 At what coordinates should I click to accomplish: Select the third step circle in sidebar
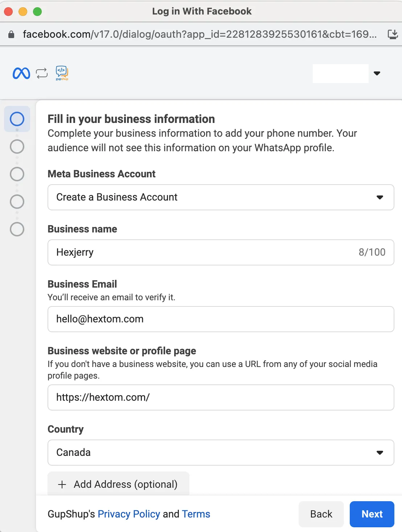click(17, 174)
